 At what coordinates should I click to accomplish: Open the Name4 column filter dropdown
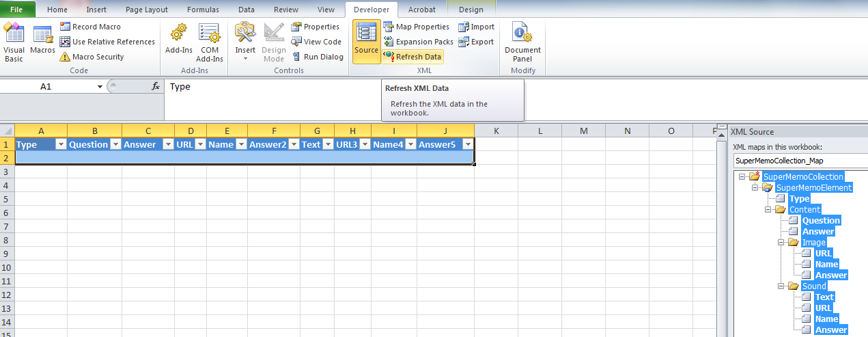[410, 144]
